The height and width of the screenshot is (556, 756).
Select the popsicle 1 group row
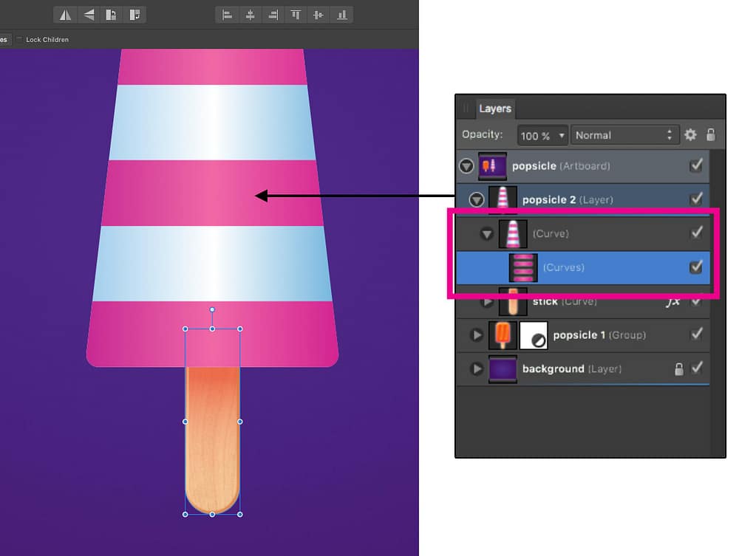pyautogui.click(x=582, y=335)
